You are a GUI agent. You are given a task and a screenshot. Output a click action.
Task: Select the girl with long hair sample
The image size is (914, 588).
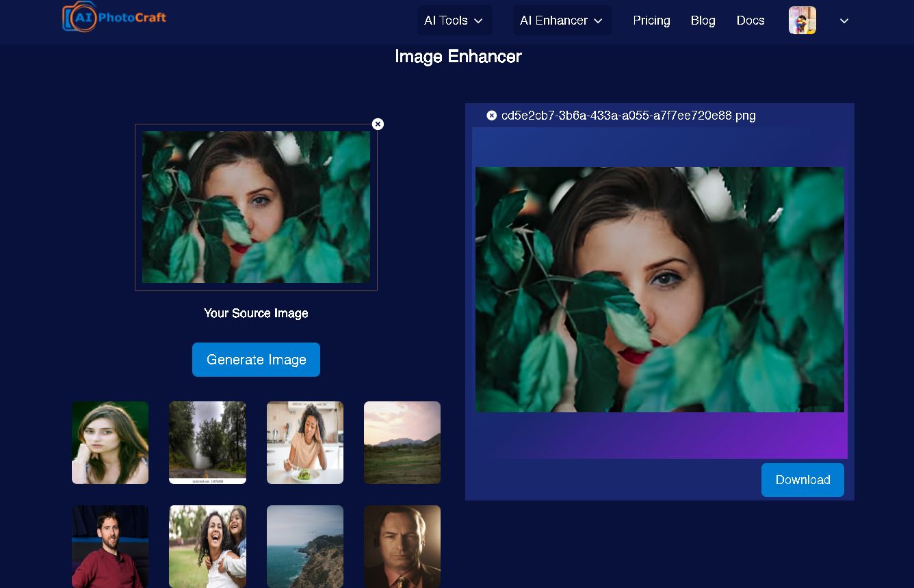pyautogui.click(x=110, y=442)
